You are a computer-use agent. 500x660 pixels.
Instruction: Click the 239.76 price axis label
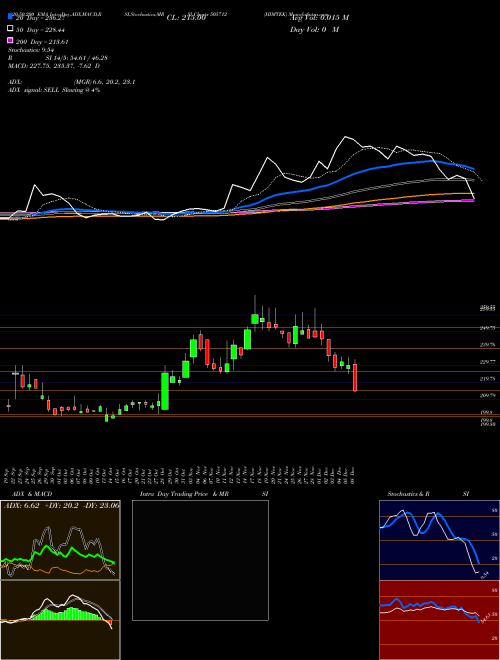tap(487, 345)
